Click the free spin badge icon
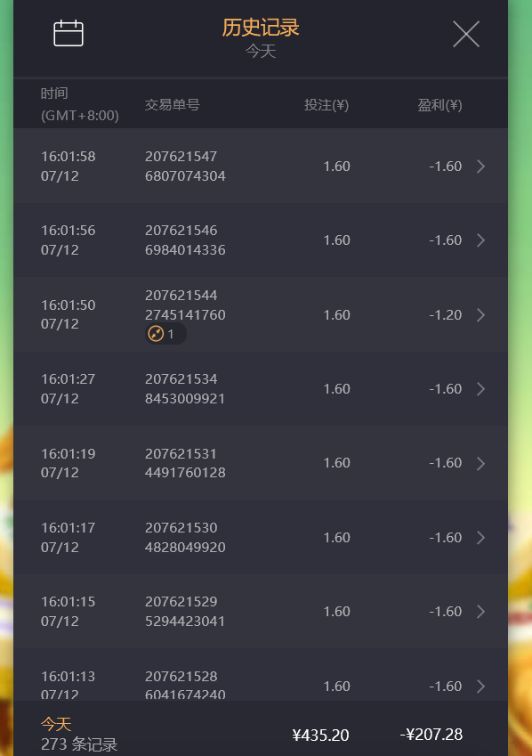This screenshot has width=532, height=756. (156, 334)
